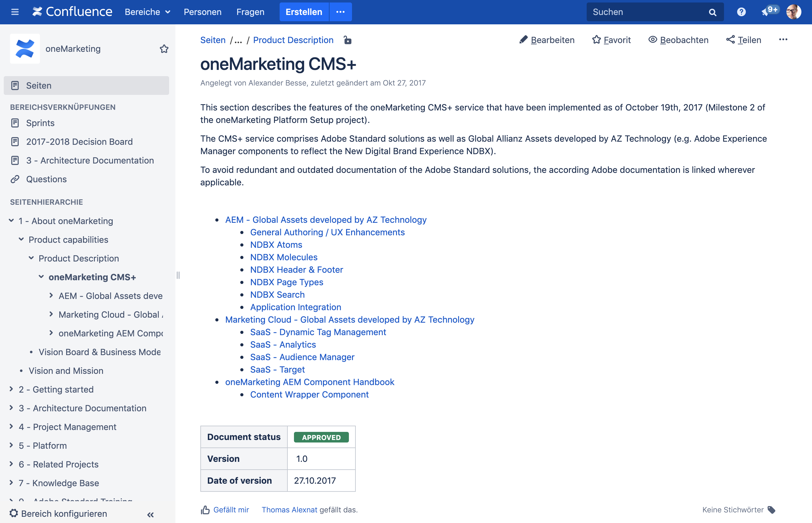The height and width of the screenshot is (523, 812).
Task: Click the Sprints shortcut page icon
Action: coord(15,123)
